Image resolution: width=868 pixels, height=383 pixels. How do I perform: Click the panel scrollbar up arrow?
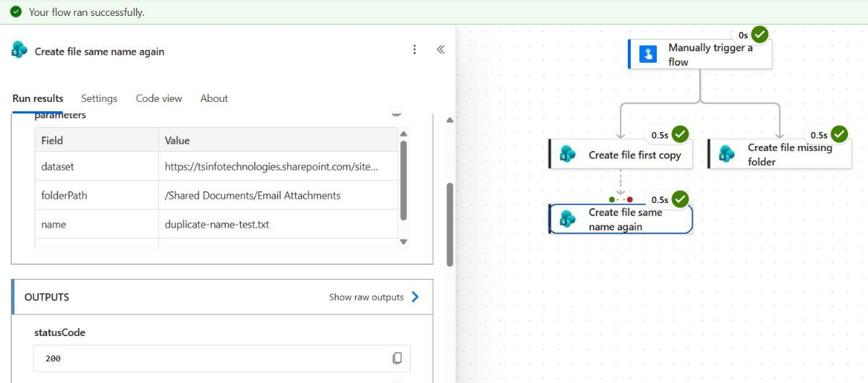(450, 120)
